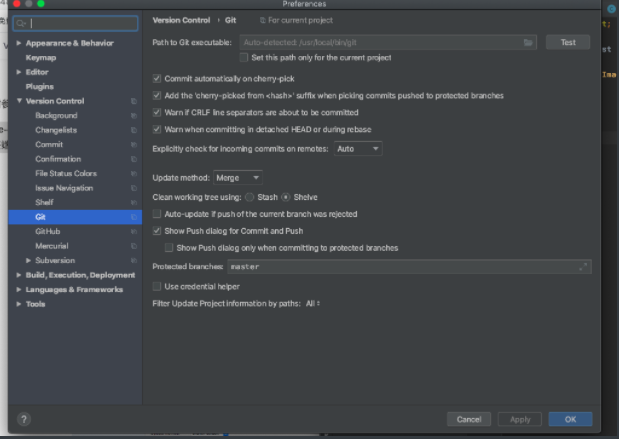
Task: Expand the Languages & Frameworks section
Action: [19, 290]
